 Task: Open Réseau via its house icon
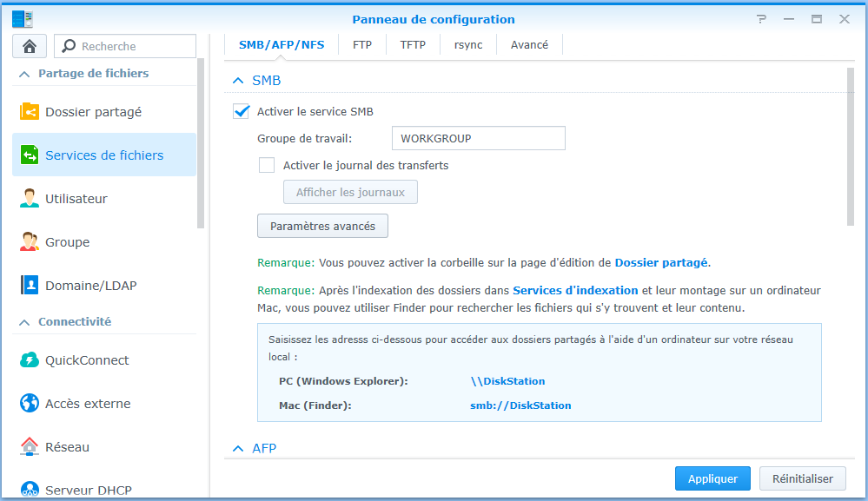[30, 447]
